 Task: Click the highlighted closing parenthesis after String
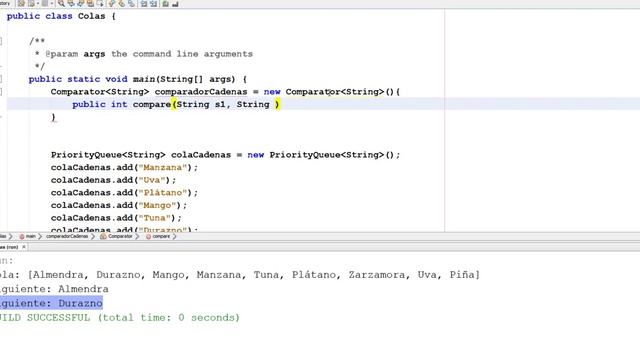[277, 104]
